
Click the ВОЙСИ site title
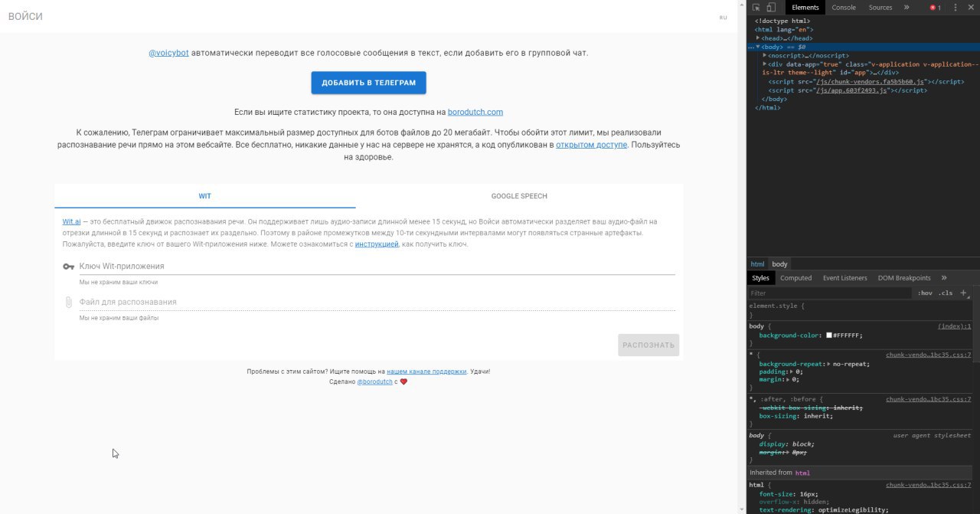coord(25,17)
